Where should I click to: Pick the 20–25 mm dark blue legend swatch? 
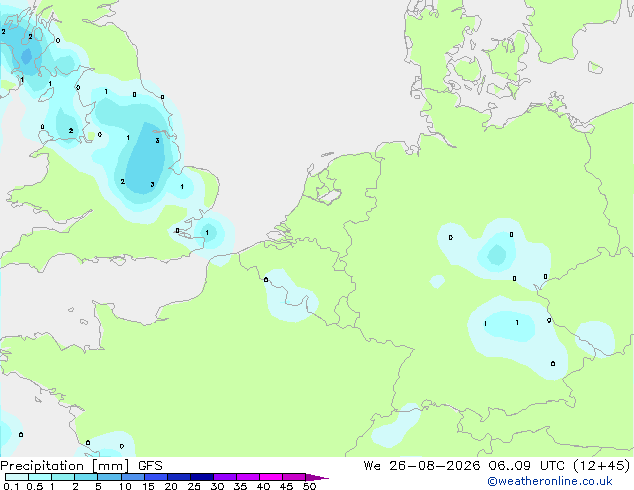[179, 477]
